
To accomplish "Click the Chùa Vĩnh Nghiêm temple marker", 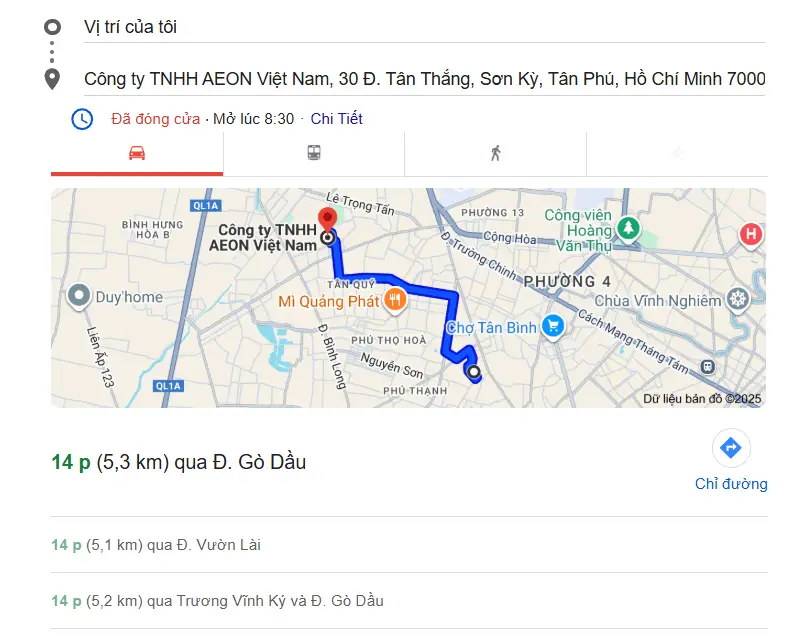I will click(738, 299).
